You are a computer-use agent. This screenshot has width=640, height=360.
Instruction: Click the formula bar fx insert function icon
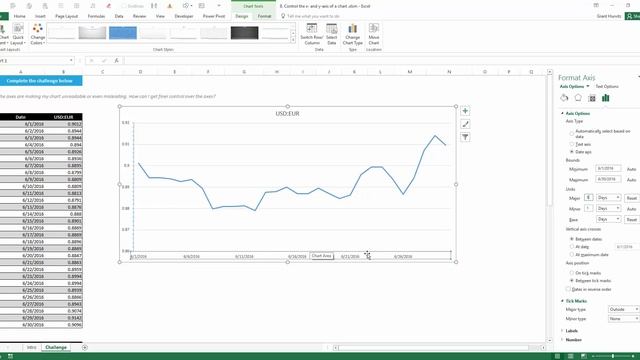[x=116, y=60]
